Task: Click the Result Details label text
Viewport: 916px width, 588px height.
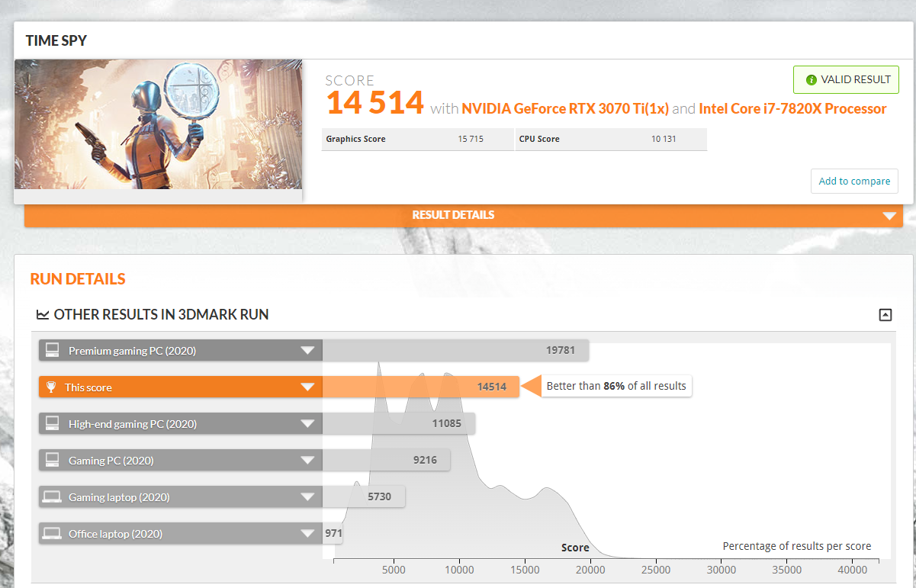Action: 453,215
